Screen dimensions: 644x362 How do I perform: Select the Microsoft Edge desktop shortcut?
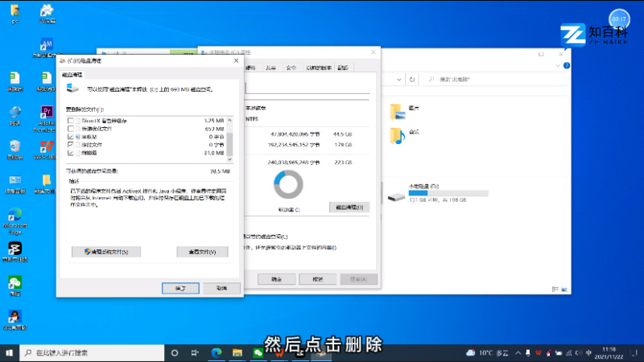coord(14,216)
